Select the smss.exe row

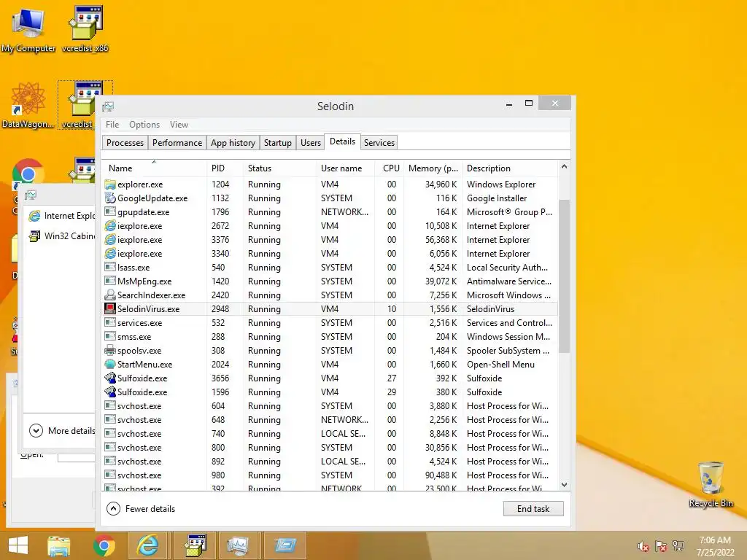click(330, 337)
